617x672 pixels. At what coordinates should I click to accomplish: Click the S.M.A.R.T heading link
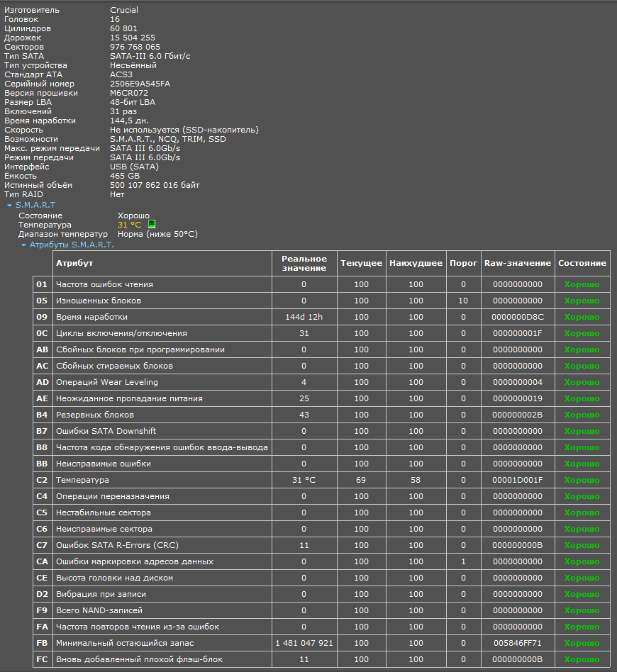(35, 206)
